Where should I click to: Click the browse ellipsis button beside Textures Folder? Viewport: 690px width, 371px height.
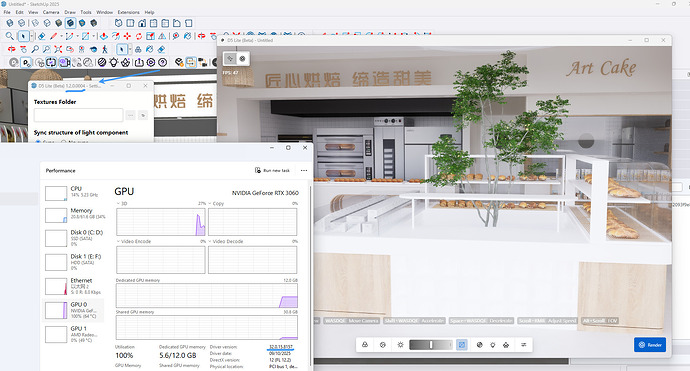(x=131, y=115)
